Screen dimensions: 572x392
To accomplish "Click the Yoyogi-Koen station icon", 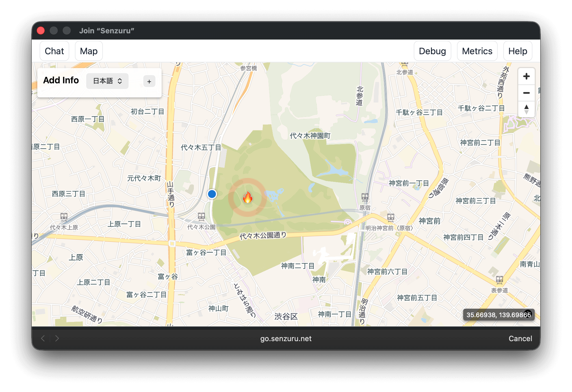I will 201,217.
